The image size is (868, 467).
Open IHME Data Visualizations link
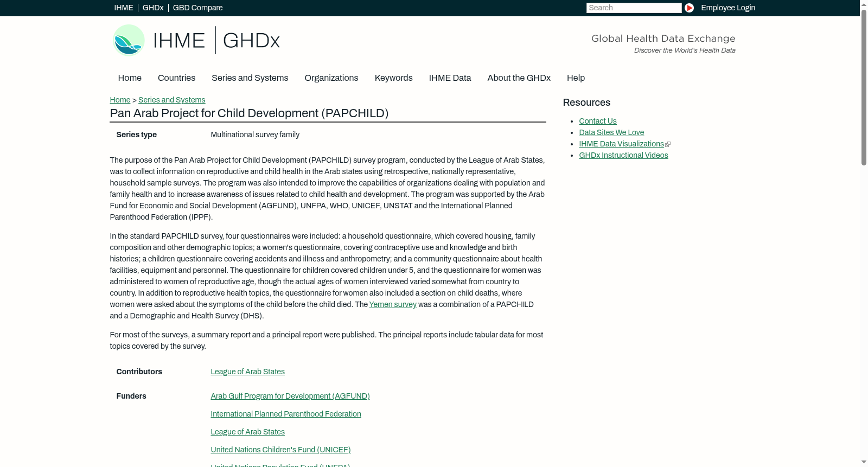tap(621, 144)
